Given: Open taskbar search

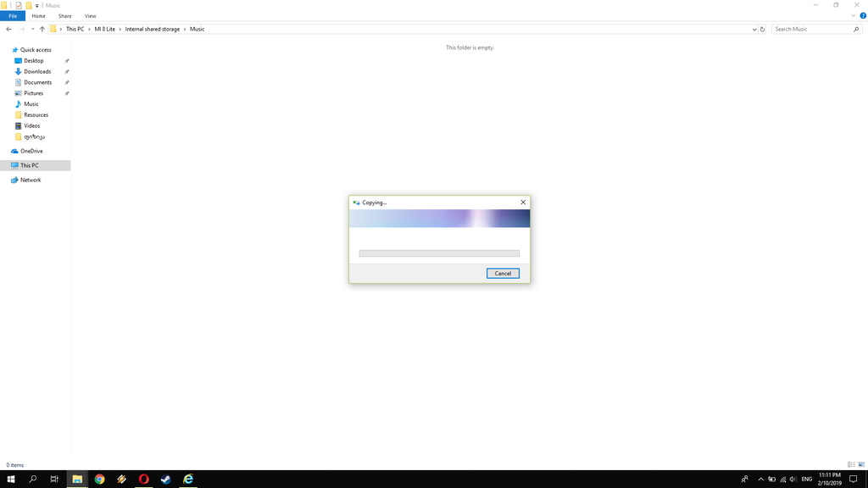Looking at the screenshot, I should [33, 480].
